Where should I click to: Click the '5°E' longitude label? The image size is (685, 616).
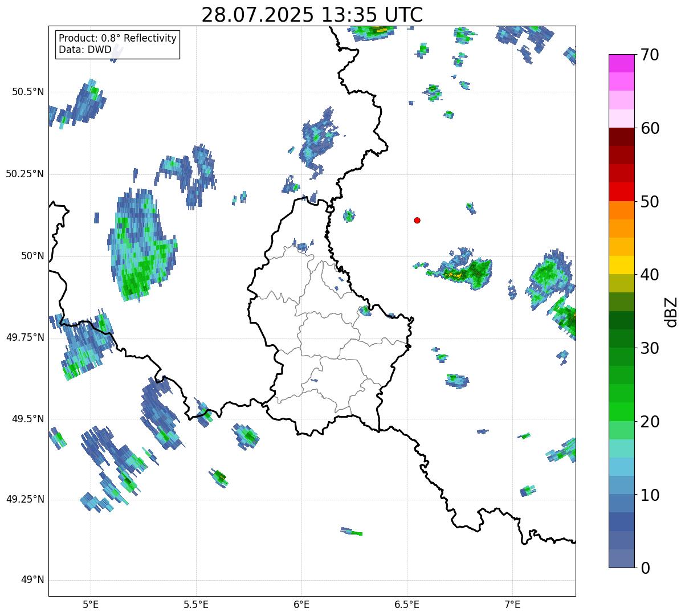pyautogui.click(x=91, y=604)
